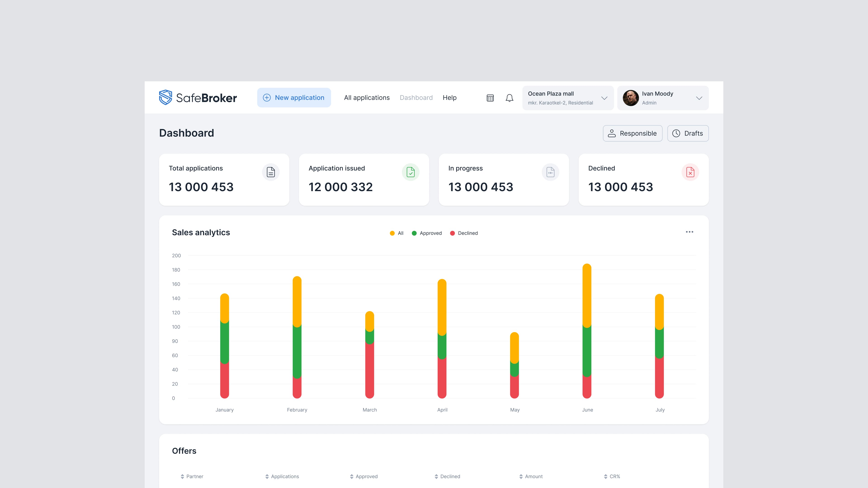
Task: Open notifications bell icon
Action: (509, 98)
